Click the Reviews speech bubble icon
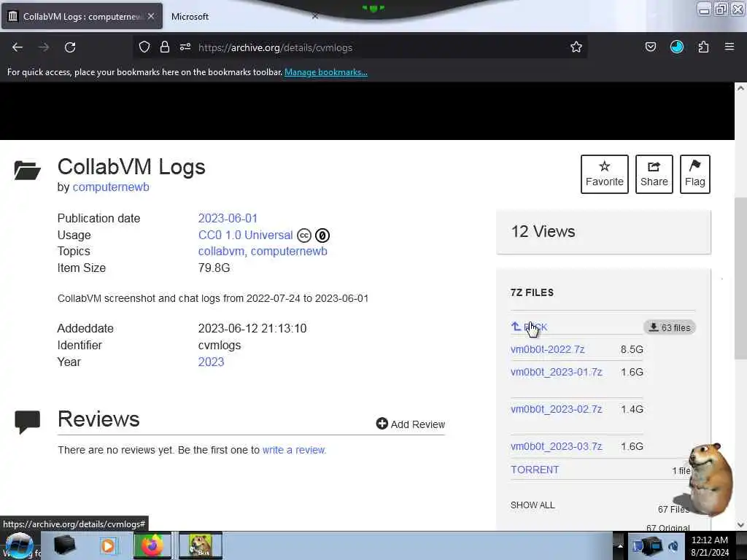This screenshot has height=560, width=747. 27,422
